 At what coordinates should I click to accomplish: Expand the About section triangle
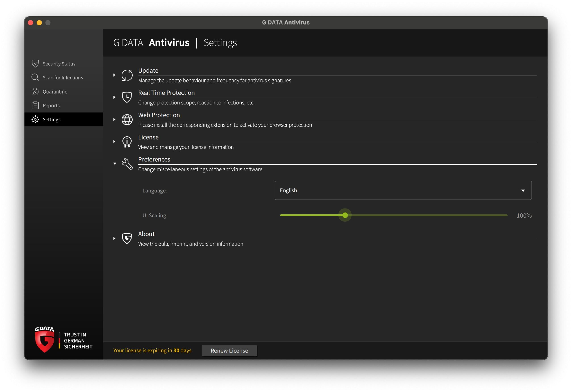coord(114,239)
